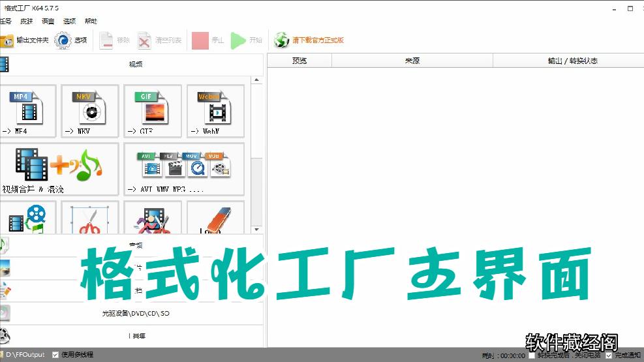Toggle the 使用多线程 multithreading checkbox
Image resolution: width=644 pixels, height=362 pixels.
[55, 355]
